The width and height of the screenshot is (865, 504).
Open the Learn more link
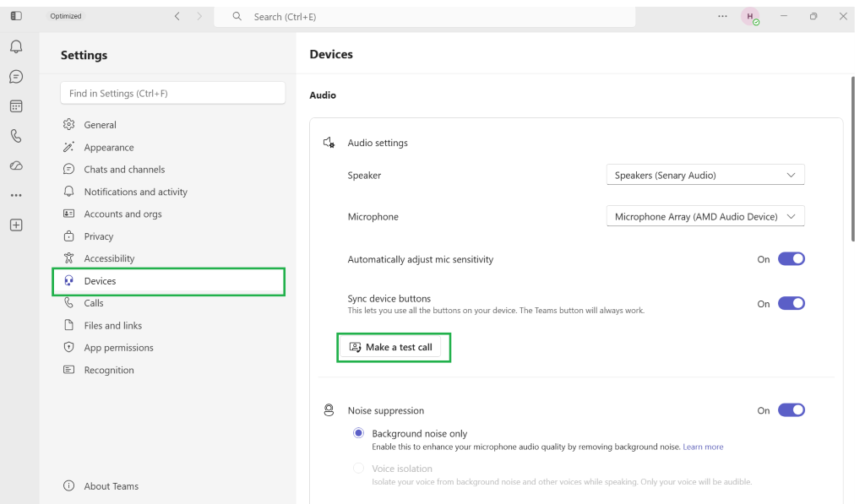(x=703, y=447)
